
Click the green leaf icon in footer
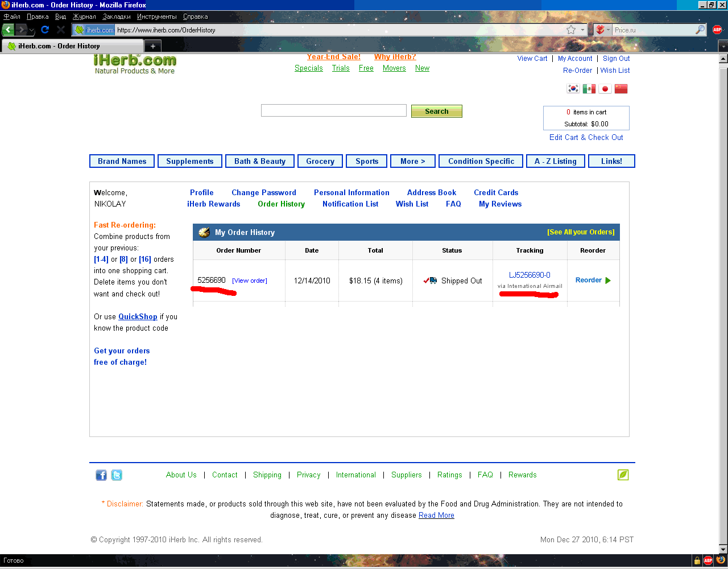click(623, 475)
